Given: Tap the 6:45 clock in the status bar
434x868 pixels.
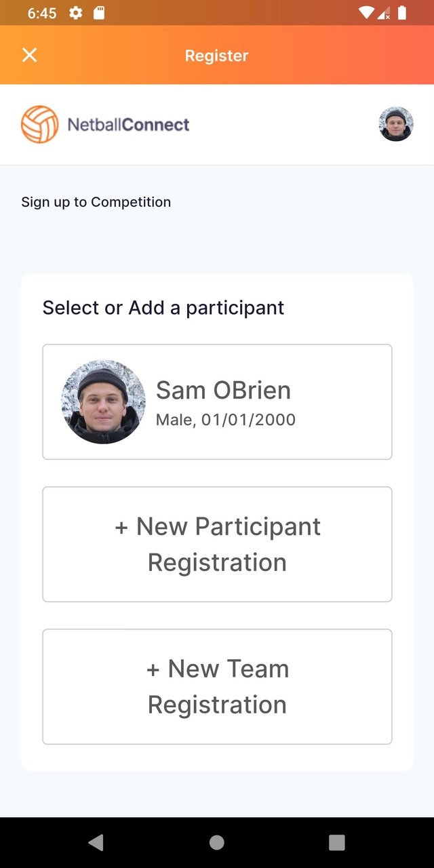Looking at the screenshot, I should click(x=42, y=13).
